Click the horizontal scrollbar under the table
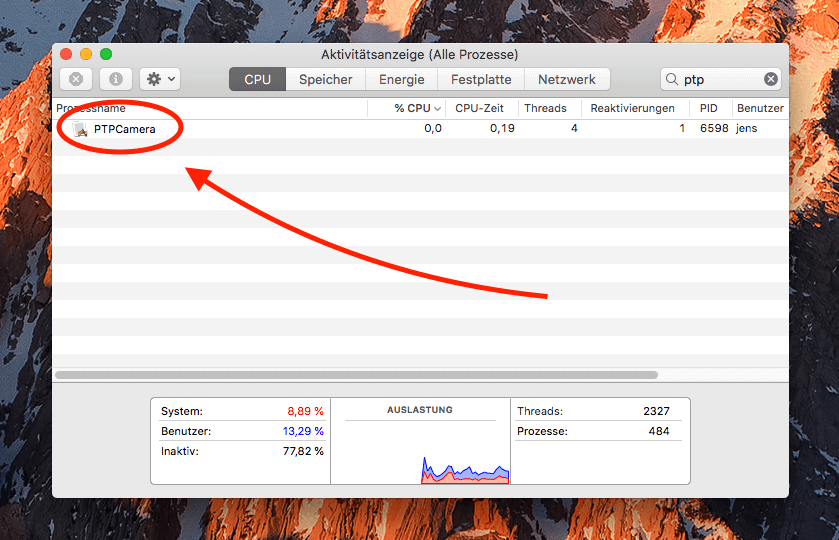Image resolution: width=839 pixels, height=540 pixels. pos(356,375)
